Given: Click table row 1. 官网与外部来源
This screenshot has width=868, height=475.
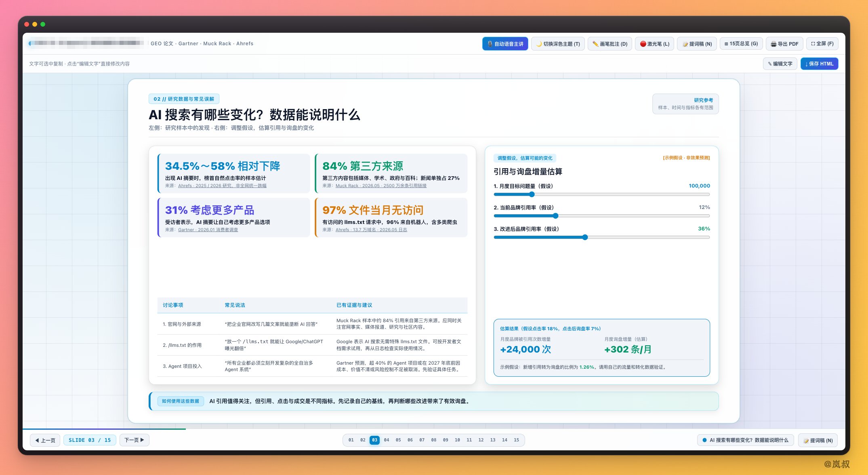Looking at the screenshot, I should coord(312,324).
